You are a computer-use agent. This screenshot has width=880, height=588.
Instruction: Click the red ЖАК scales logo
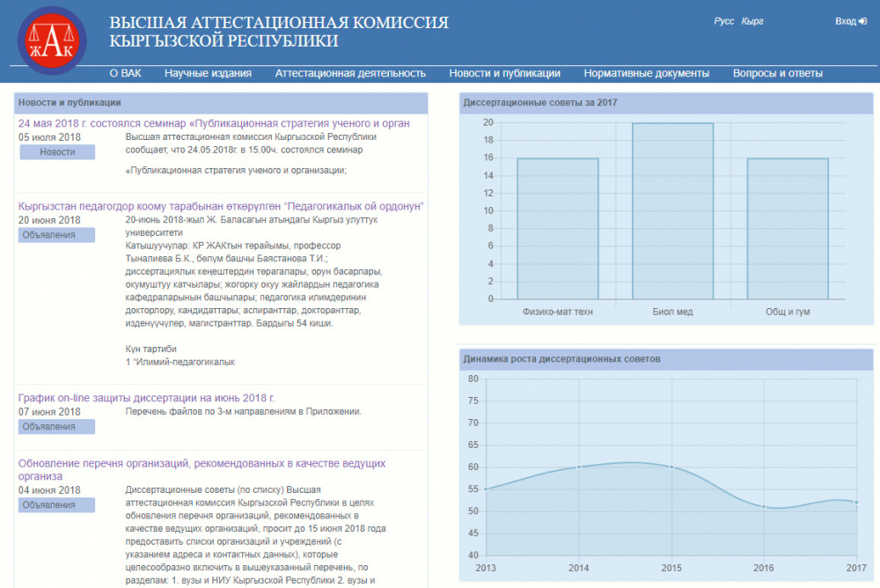(x=52, y=41)
